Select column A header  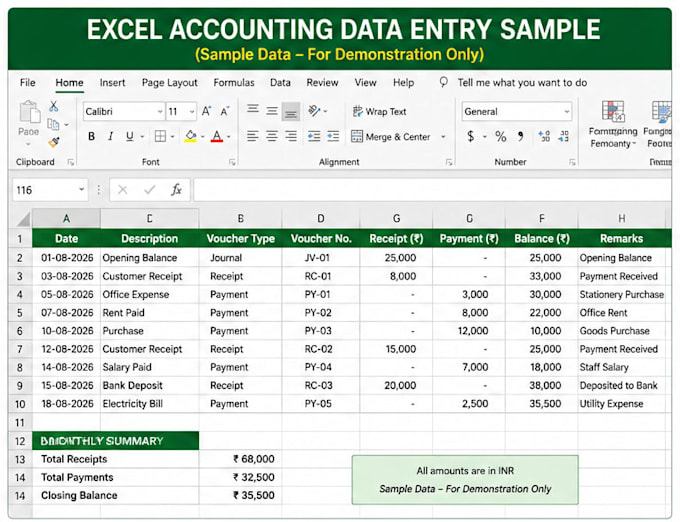66,218
